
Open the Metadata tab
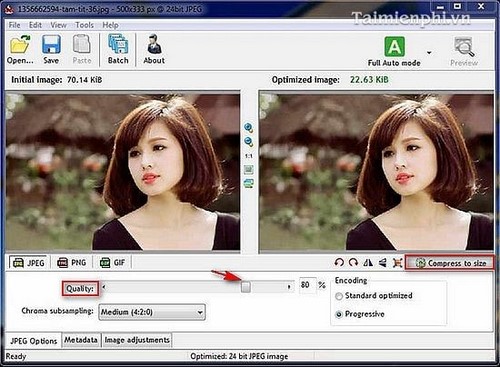81,340
